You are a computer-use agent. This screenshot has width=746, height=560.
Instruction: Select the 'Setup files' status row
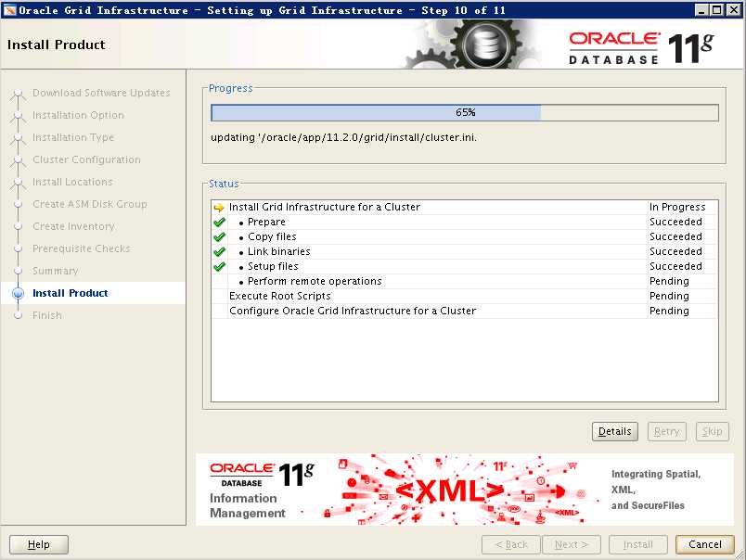tap(465, 266)
